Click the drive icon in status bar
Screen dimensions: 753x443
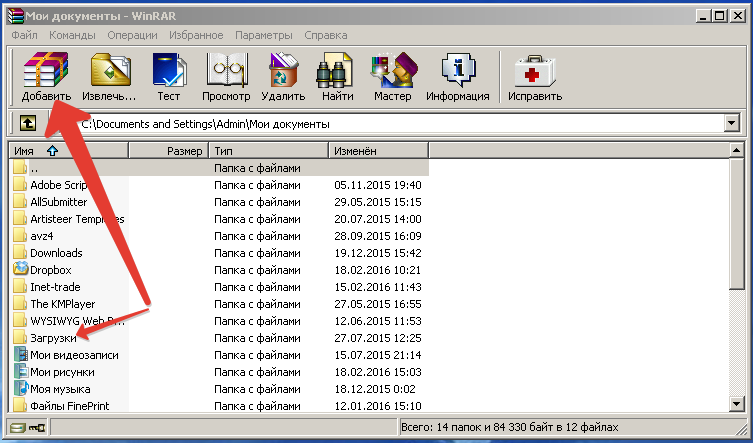click(x=19, y=428)
